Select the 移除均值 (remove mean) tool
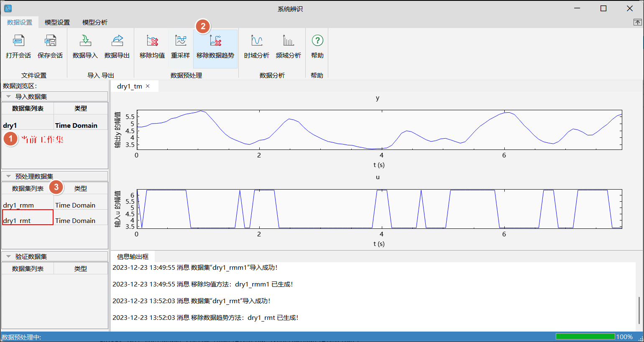This screenshot has height=342, width=644. (x=152, y=41)
